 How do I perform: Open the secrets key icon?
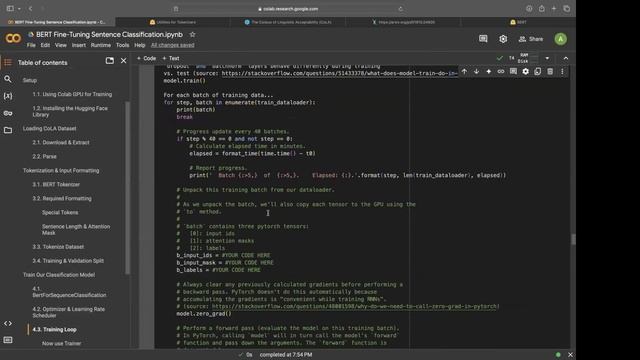tap(8, 113)
